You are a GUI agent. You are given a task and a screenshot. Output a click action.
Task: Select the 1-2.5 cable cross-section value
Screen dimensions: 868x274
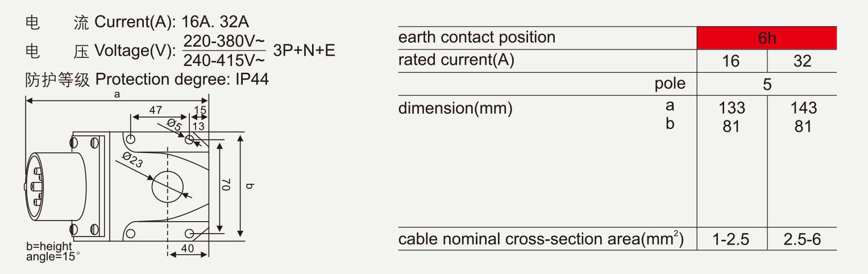(731, 239)
